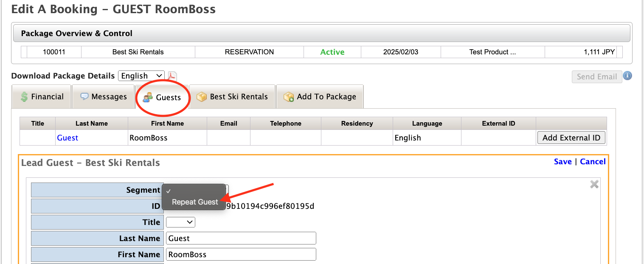
Task: Click the X clear icon in Lead Guest panel
Action: click(x=594, y=185)
